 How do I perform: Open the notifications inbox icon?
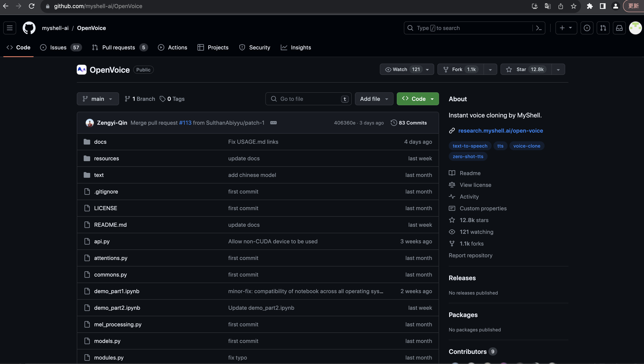[x=619, y=28]
